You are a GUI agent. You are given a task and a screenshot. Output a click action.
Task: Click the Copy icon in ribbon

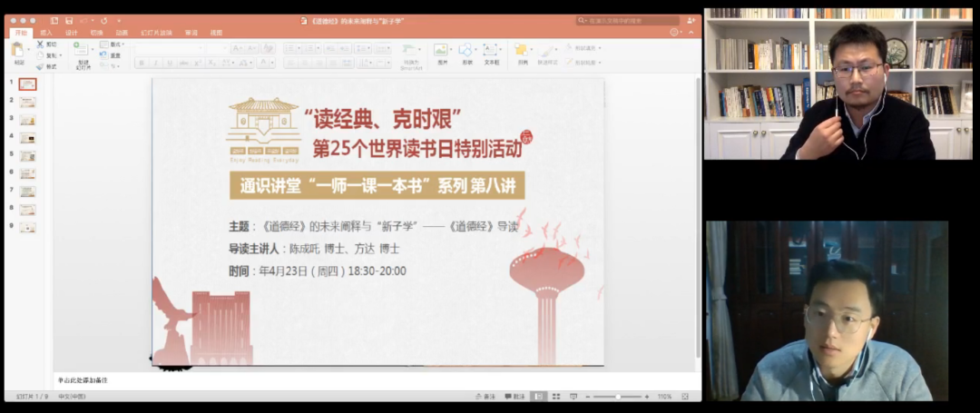[x=39, y=55]
